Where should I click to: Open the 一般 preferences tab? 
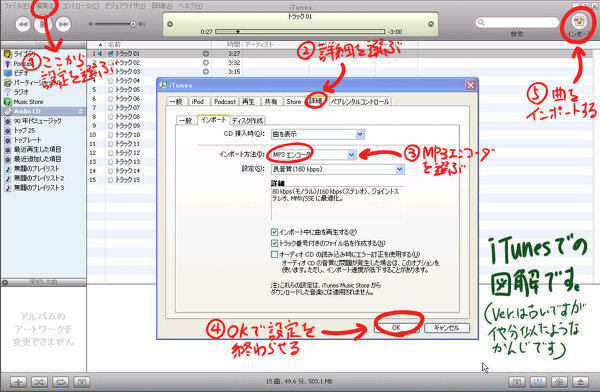click(176, 101)
